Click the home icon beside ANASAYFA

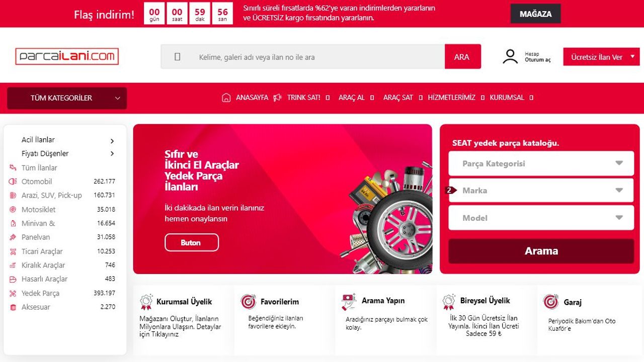tap(226, 98)
